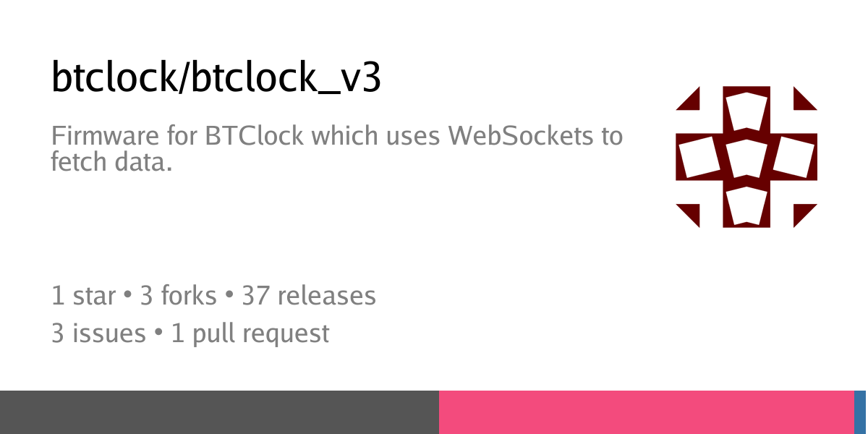The image size is (868, 434).
Task: Click the bottom white square in the identicon
Action: coord(746,205)
